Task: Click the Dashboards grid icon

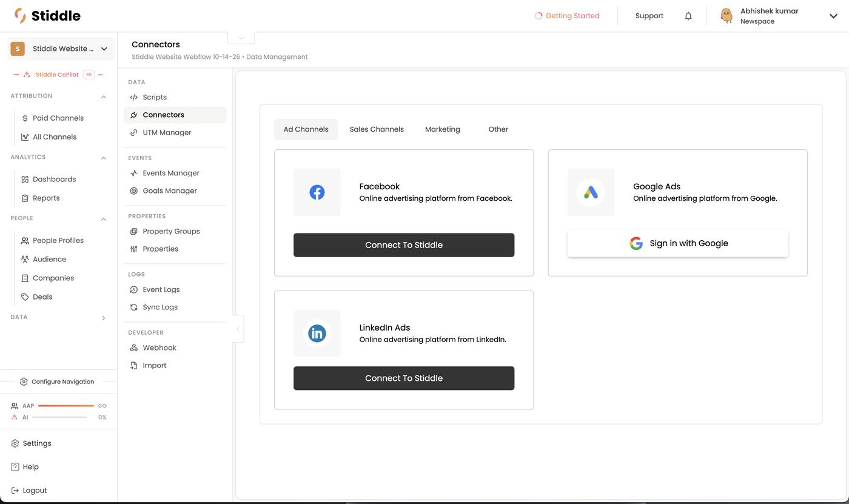Action: tap(25, 180)
